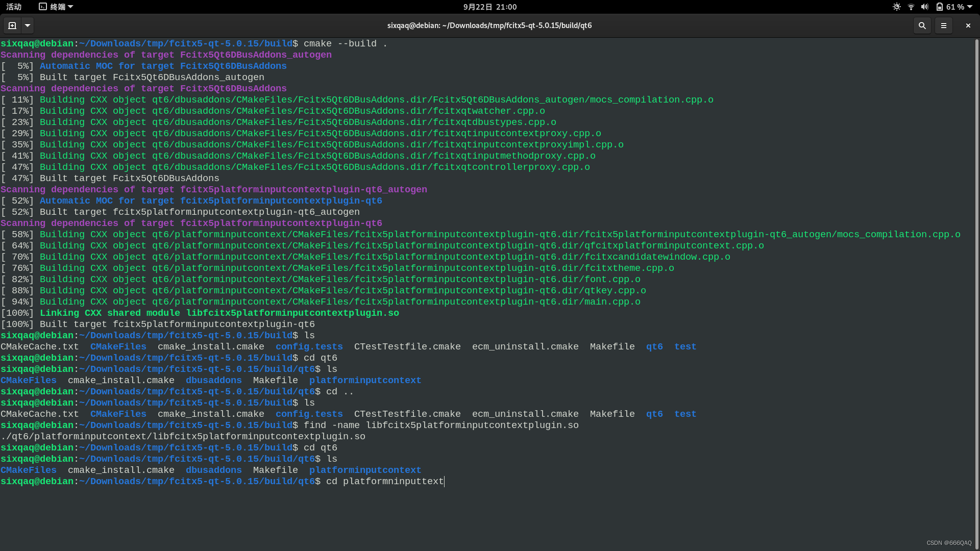980x551 pixels.
Task: Click the 'cd platformninputtext' command being typed
Action: (x=385, y=482)
